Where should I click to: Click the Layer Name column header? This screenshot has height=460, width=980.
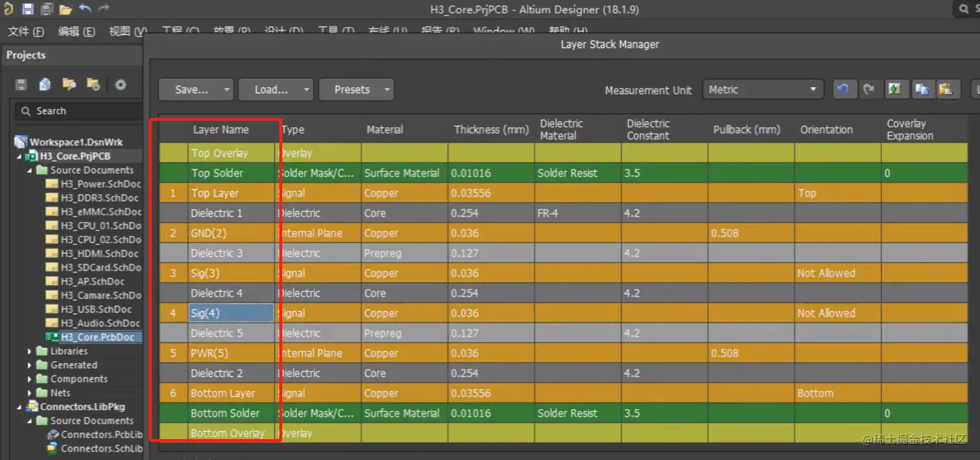coord(220,130)
